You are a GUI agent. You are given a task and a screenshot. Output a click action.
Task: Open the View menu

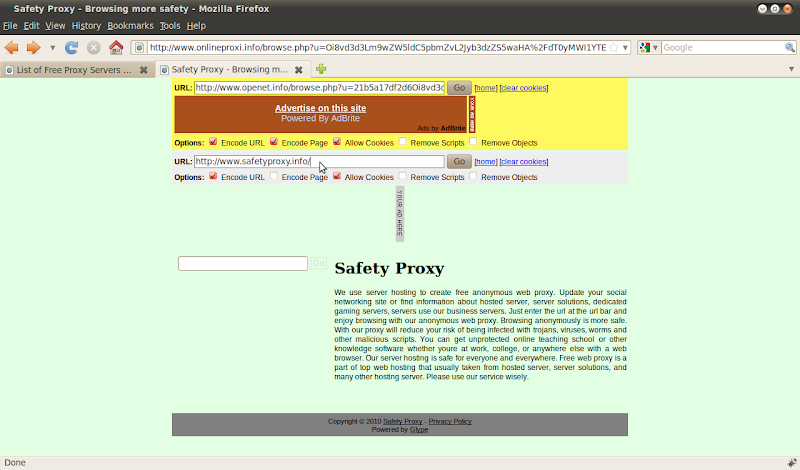click(55, 26)
